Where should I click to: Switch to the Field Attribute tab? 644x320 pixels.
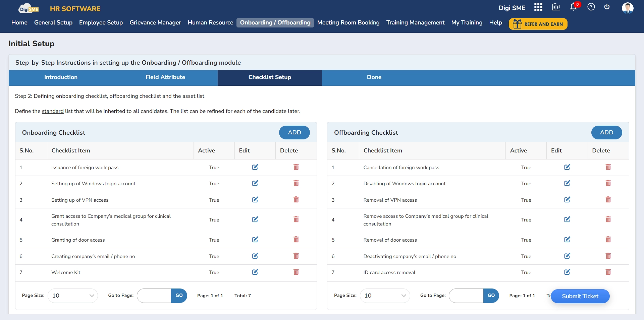click(165, 77)
